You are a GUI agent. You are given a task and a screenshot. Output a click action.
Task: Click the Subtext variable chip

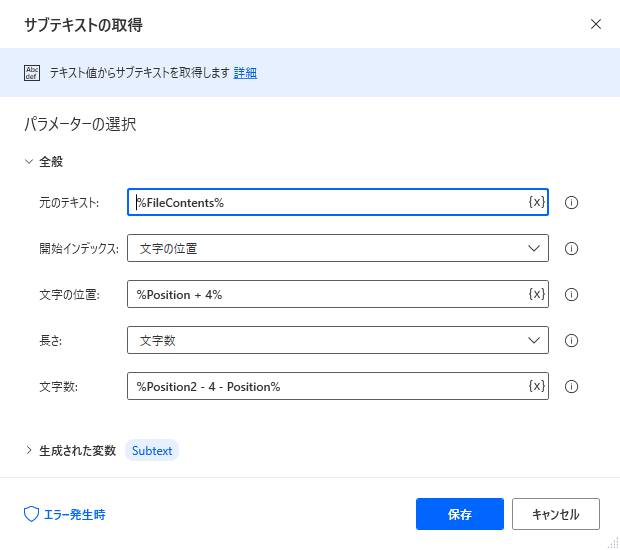[152, 450]
